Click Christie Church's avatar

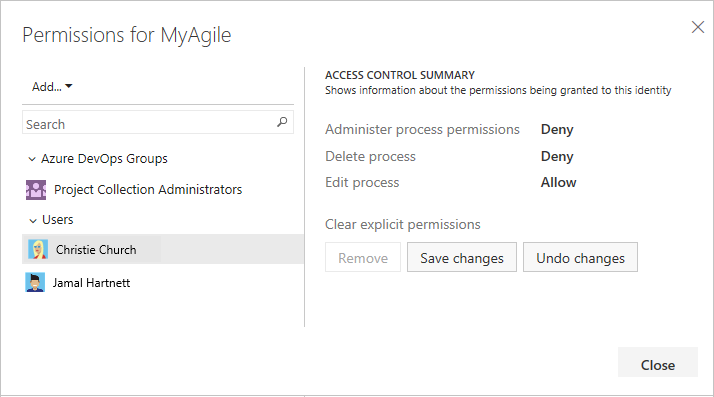pos(38,249)
